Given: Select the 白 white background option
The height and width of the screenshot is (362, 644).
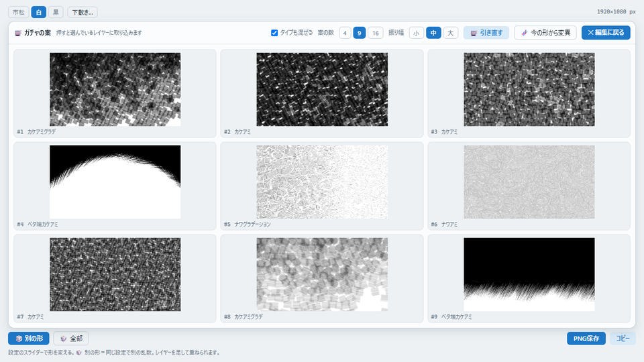Looking at the screenshot, I should pos(39,12).
